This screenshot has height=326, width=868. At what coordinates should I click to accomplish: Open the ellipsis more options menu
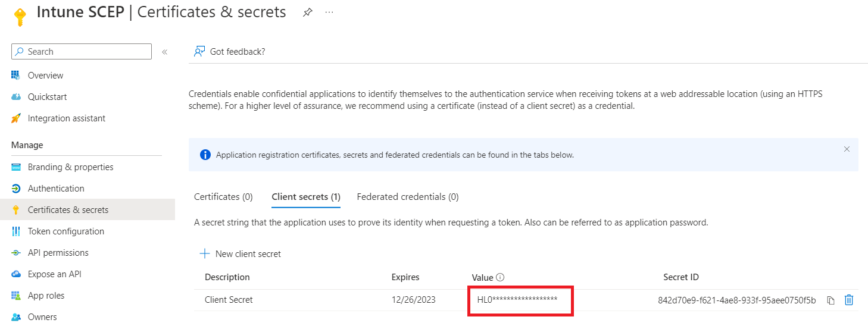(329, 12)
